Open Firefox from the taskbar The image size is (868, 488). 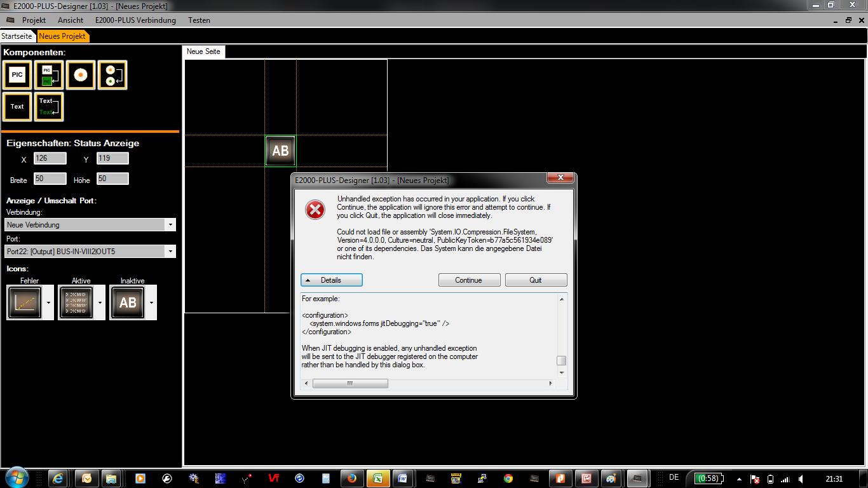(x=352, y=478)
